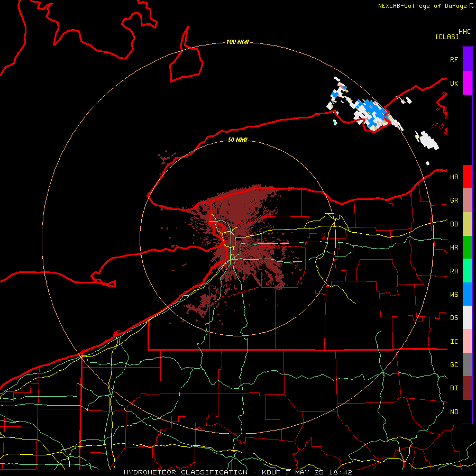Click the 50 NMI range ring label

point(237,140)
